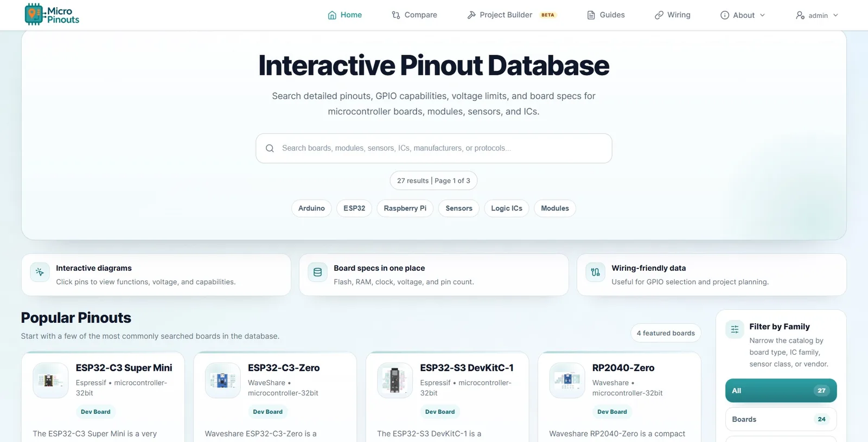Click the Board specs database icon
This screenshot has width=868, height=442.
tap(317, 272)
